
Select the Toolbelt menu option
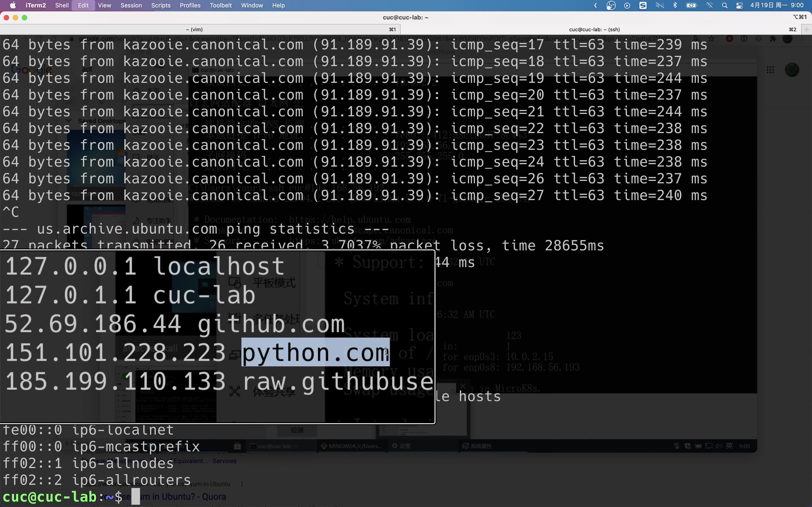click(x=221, y=5)
